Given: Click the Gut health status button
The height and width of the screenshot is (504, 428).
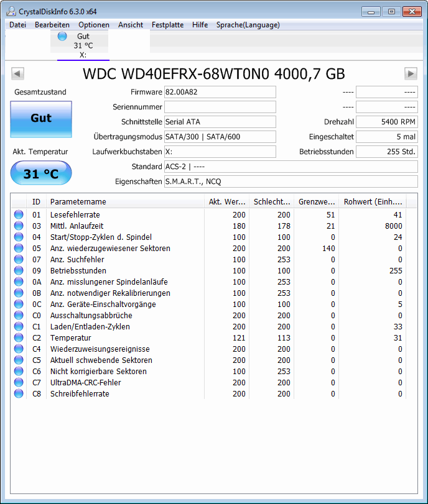Looking at the screenshot, I should [x=41, y=119].
